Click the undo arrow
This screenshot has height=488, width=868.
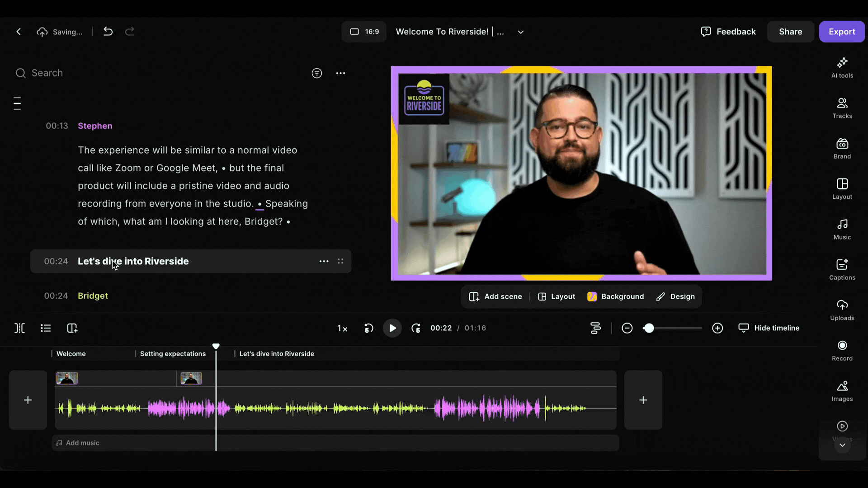108,32
